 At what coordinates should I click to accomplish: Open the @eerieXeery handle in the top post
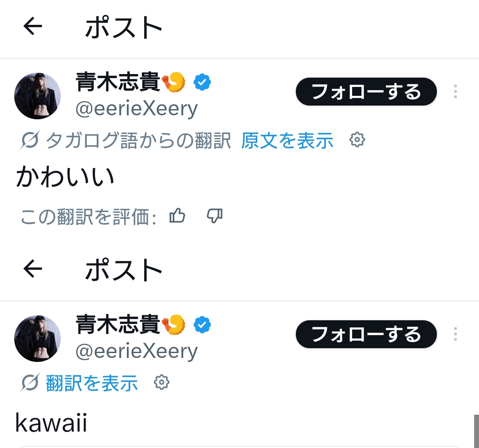pos(137,108)
